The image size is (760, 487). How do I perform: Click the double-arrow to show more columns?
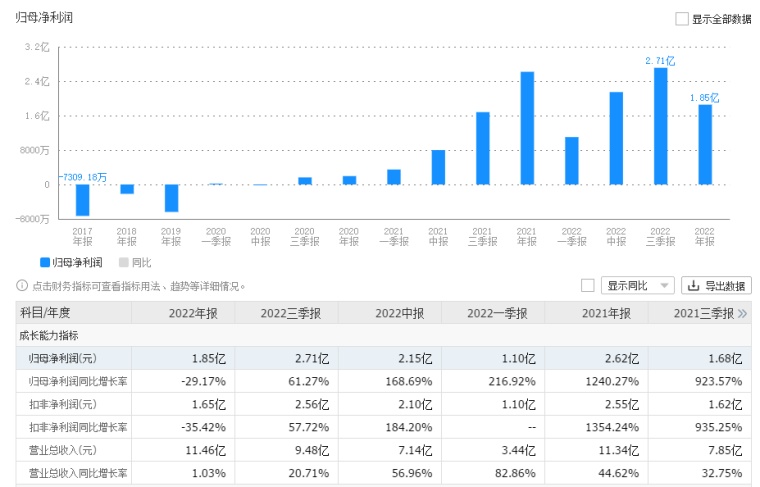coord(742,314)
